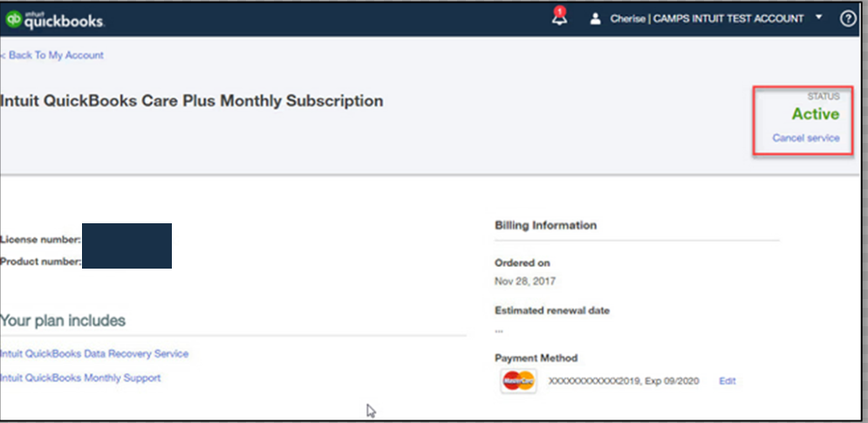Click the Ordered on label
Viewport: 868px width, 423px height.
[x=522, y=263]
